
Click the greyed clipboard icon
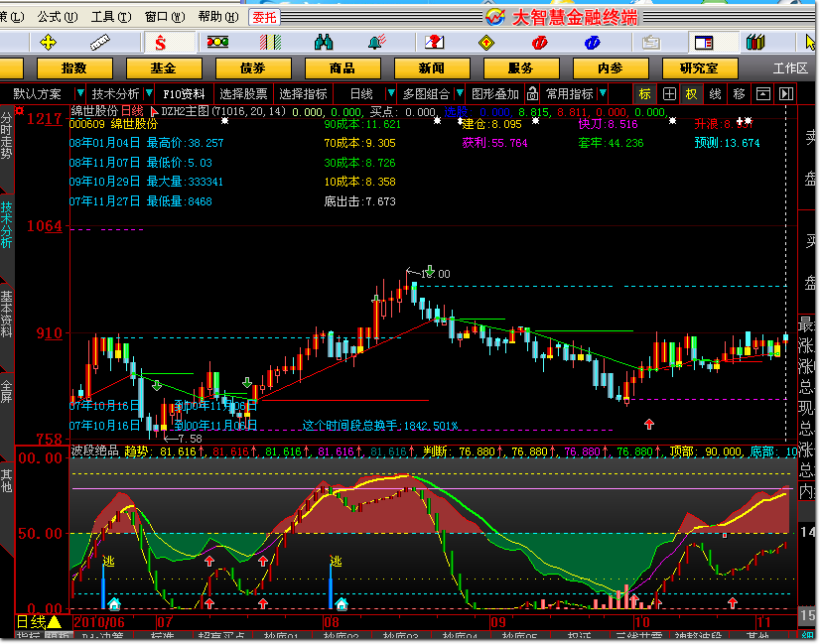click(x=651, y=43)
